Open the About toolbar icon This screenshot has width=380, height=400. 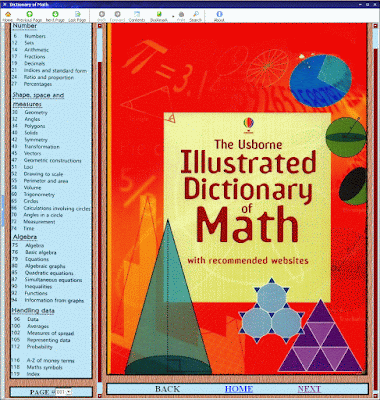219,16
